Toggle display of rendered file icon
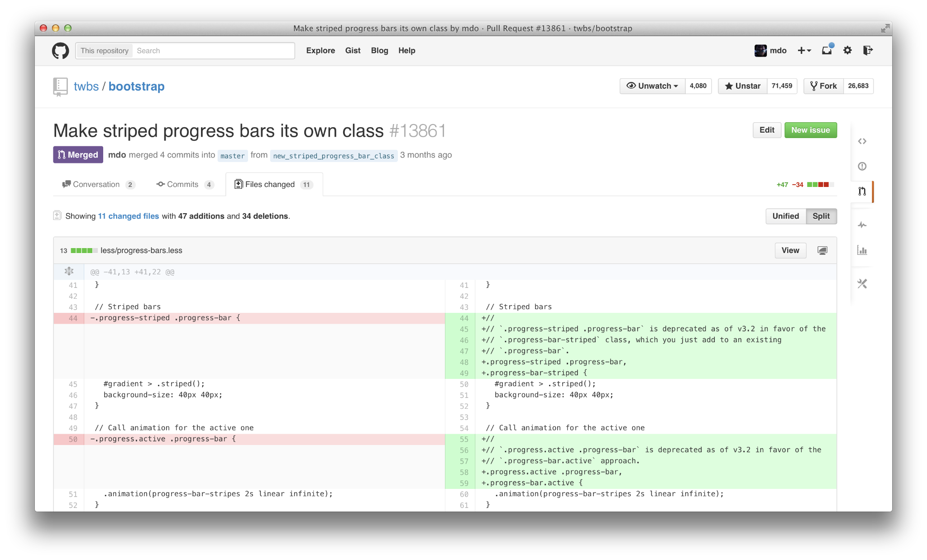The image size is (927, 560). coord(822,250)
